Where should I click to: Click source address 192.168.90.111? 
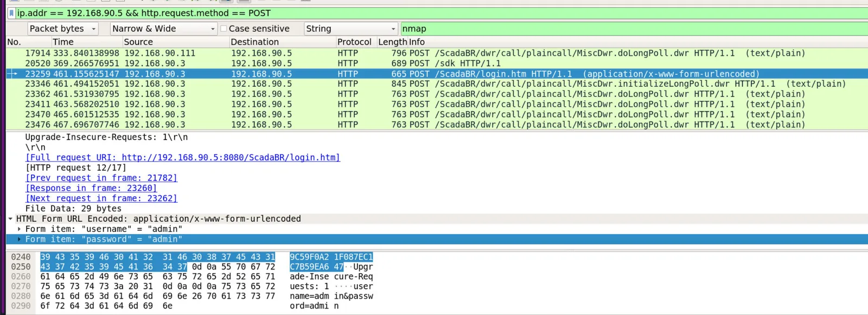[x=159, y=53]
